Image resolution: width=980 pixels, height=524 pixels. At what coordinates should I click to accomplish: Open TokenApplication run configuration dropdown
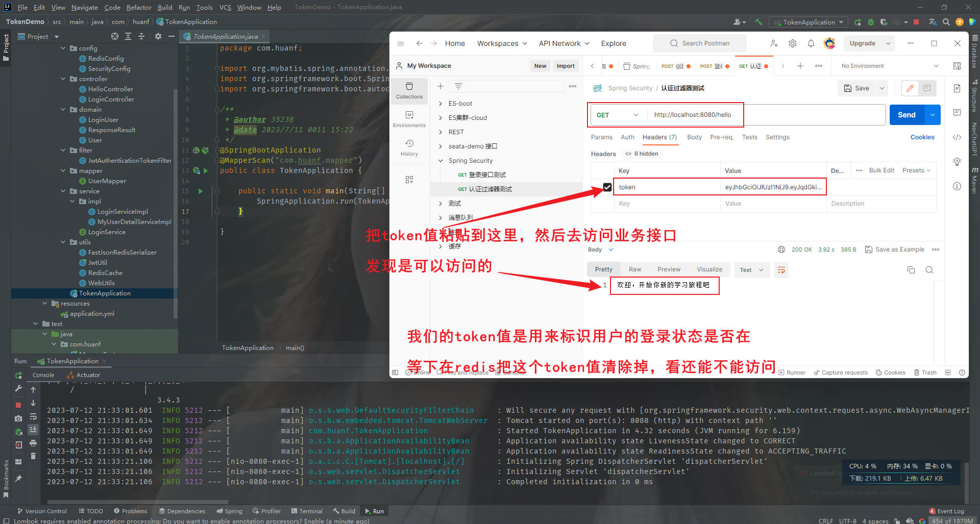809,22
